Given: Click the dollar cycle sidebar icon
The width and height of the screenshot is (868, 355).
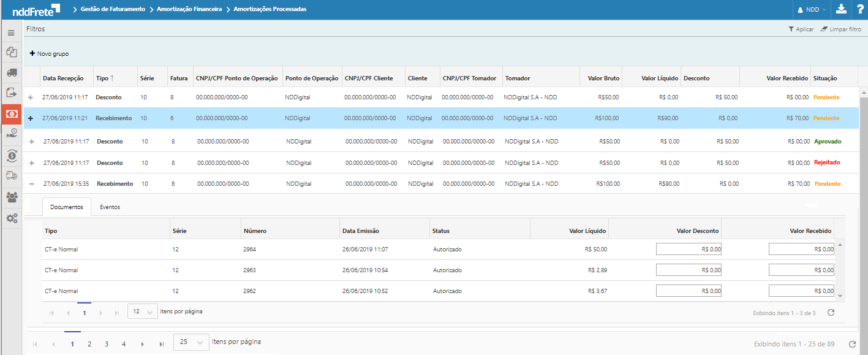Looking at the screenshot, I should point(11,156).
